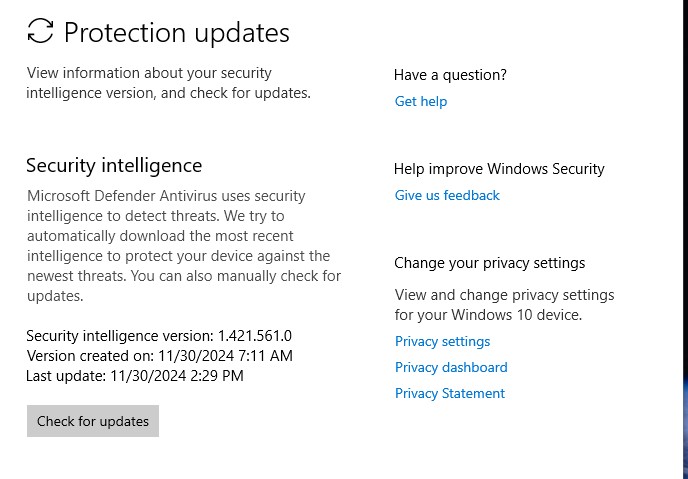The image size is (688, 479).
Task: Click the 'Security intelligence version:' label text
Action: (120, 336)
